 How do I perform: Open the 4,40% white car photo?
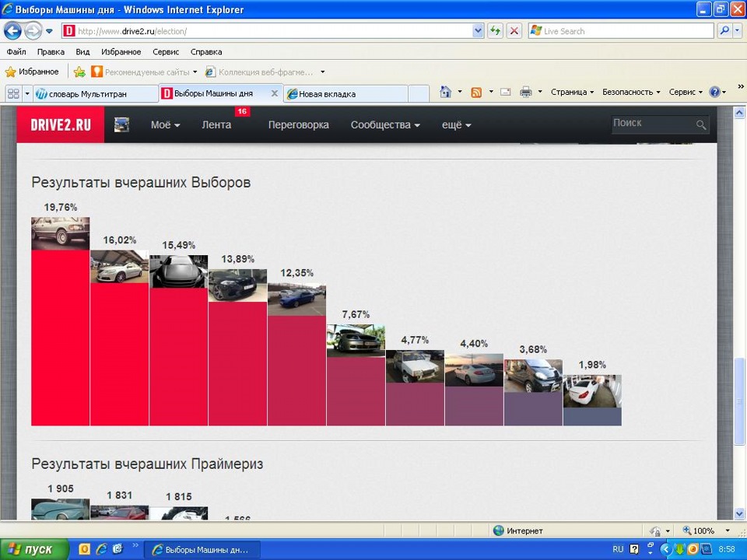[474, 369]
